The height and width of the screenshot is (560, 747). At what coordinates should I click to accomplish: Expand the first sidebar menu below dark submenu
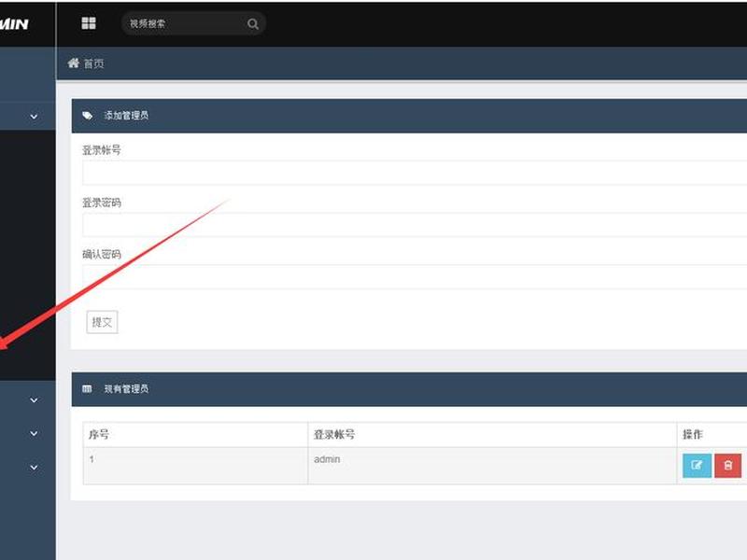pos(34,400)
